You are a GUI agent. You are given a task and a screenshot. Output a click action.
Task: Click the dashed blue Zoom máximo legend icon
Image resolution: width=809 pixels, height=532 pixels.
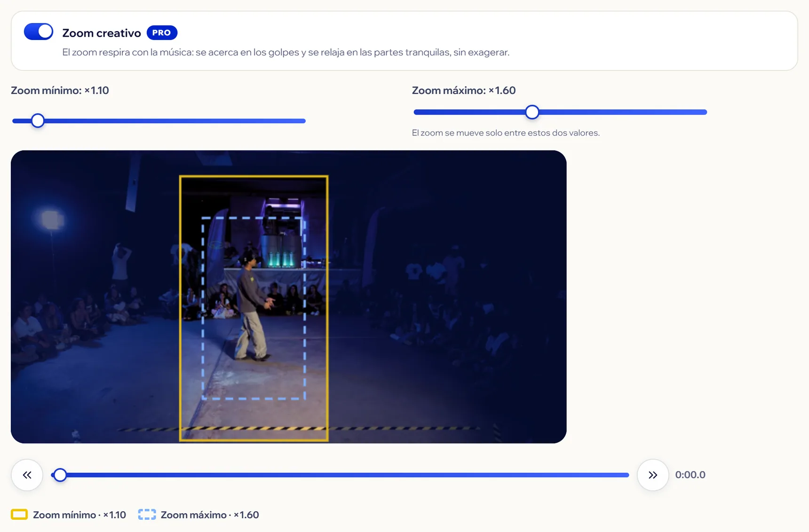click(147, 515)
